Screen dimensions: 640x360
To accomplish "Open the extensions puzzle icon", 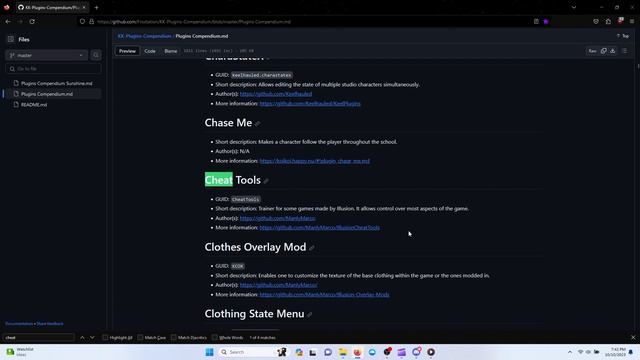I will coord(608,21).
